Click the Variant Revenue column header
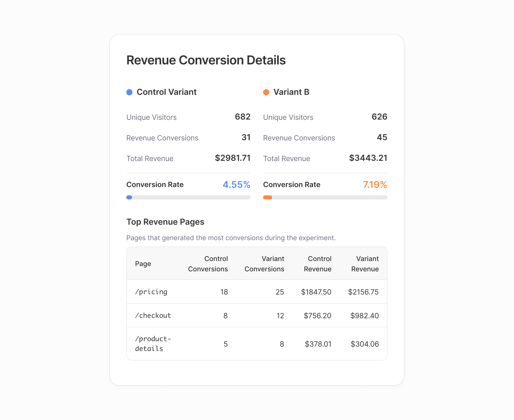The width and height of the screenshot is (514, 420). [x=365, y=264]
